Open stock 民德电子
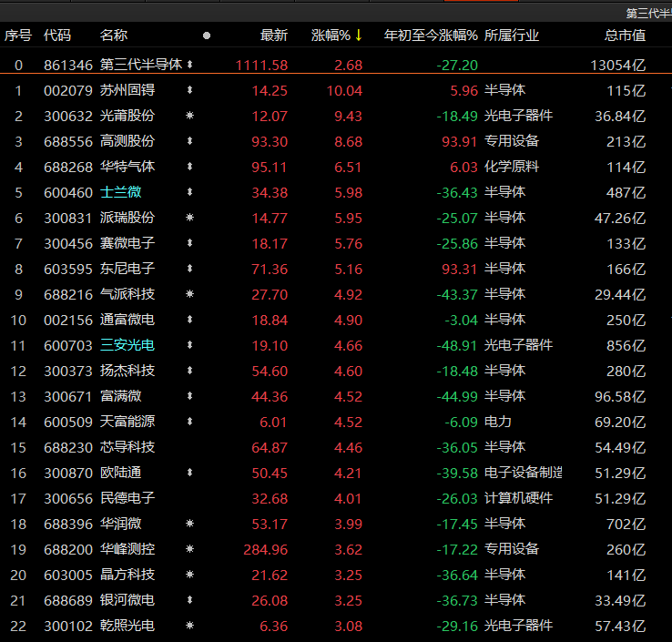This screenshot has height=642, width=672. 127,498
